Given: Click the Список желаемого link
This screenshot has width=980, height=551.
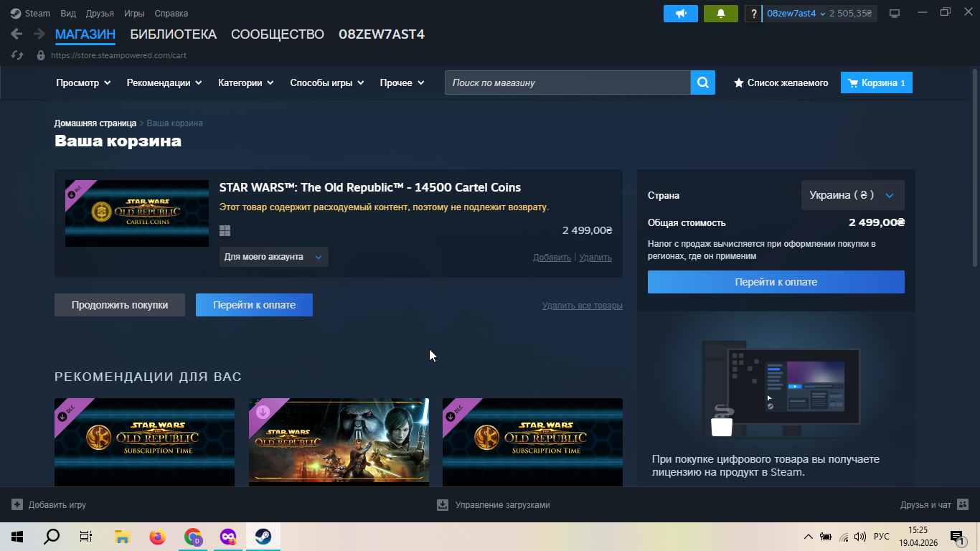Looking at the screenshot, I should pos(788,83).
